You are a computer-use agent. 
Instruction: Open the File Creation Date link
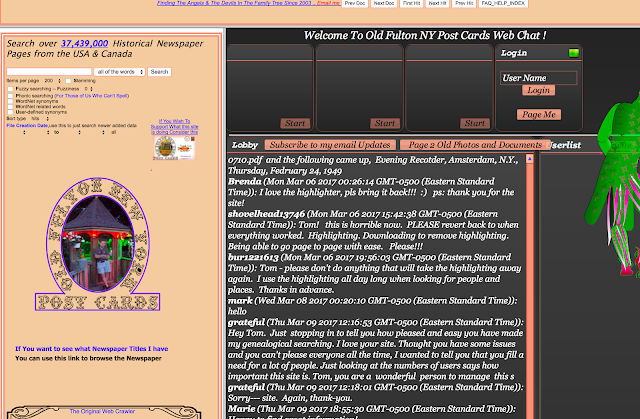pyautogui.click(x=27, y=126)
